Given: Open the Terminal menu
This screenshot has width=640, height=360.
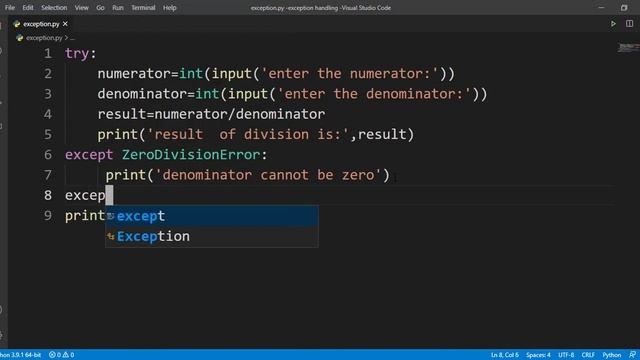Looking at the screenshot, I should click(x=143, y=8).
